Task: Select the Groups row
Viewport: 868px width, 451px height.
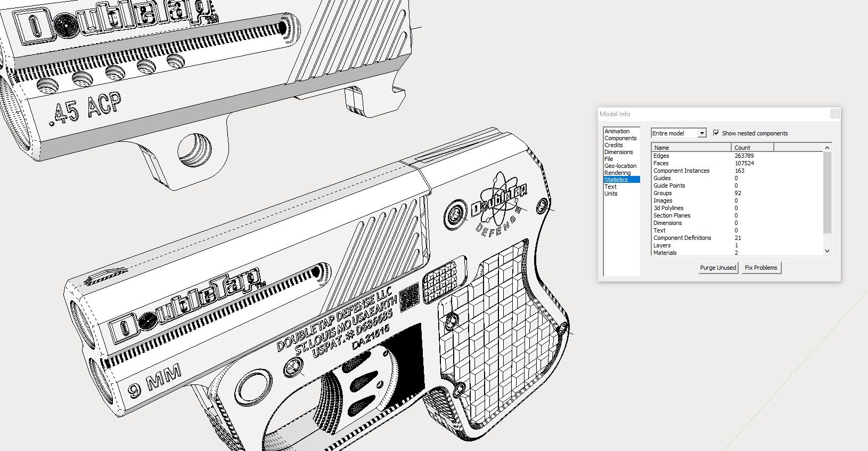Action: [737, 193]
